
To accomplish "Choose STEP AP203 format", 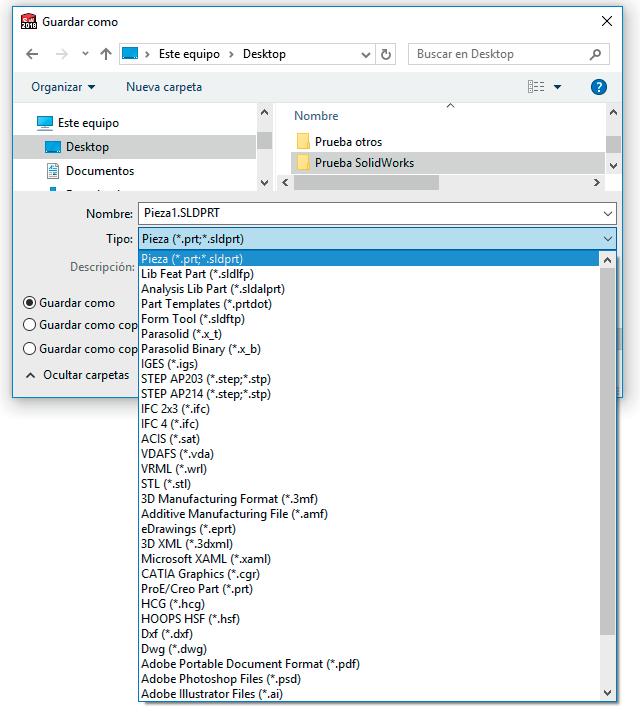I will 369,379.
